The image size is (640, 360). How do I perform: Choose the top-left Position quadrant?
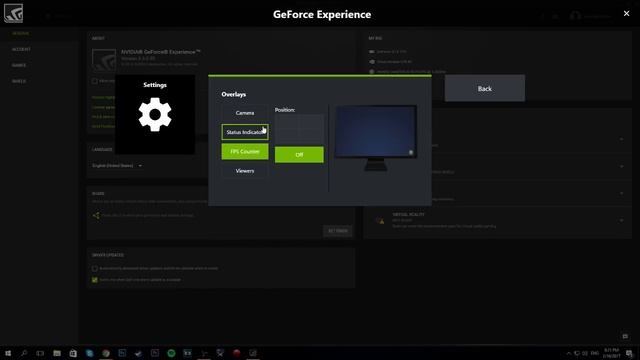[287, 122]
